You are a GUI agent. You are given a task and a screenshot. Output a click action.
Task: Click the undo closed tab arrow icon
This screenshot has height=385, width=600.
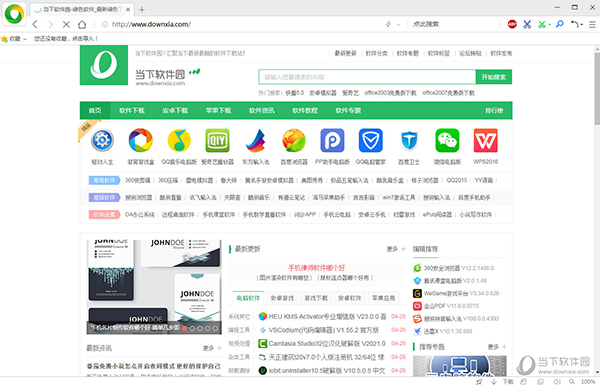click(x=575, y=24)
